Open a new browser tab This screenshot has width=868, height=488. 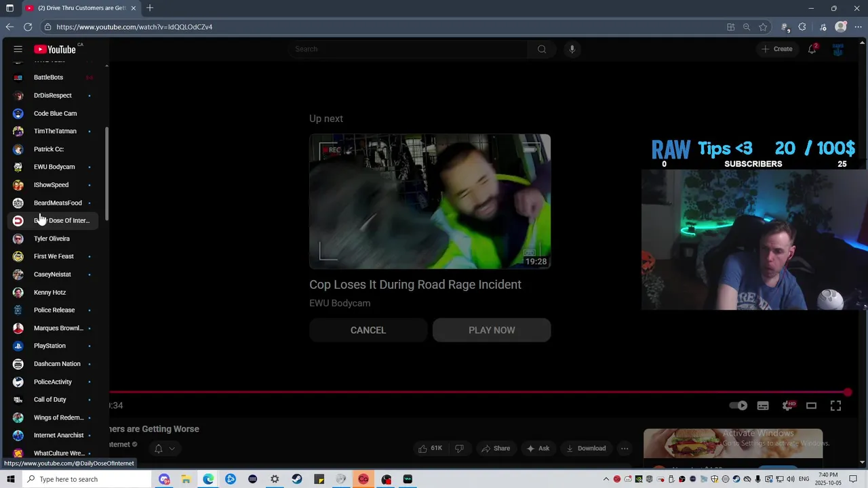[x=150, y=8]
